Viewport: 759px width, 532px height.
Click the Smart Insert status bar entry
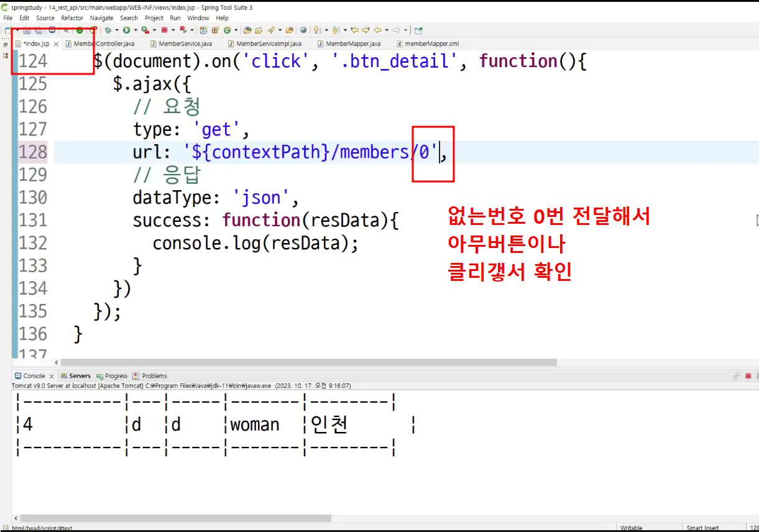[702, 528]
